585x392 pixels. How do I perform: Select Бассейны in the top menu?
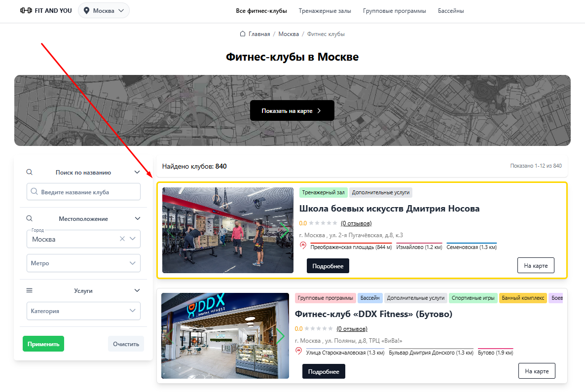451,11
